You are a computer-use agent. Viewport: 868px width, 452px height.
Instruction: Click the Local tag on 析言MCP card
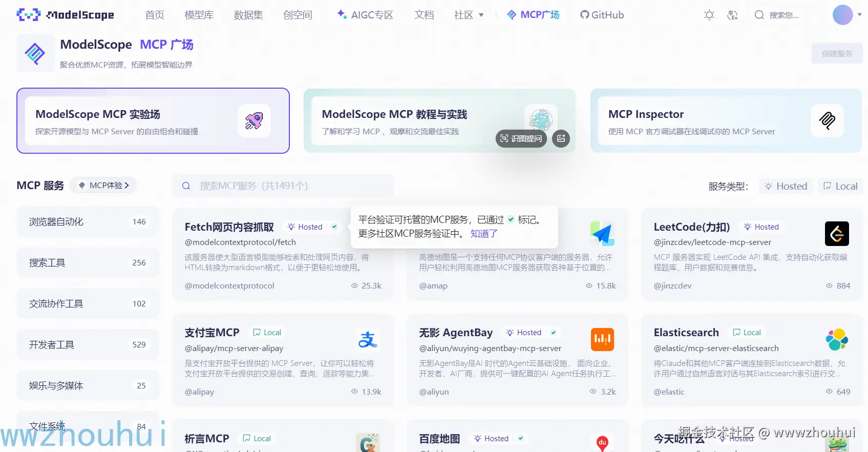point(257,438)
